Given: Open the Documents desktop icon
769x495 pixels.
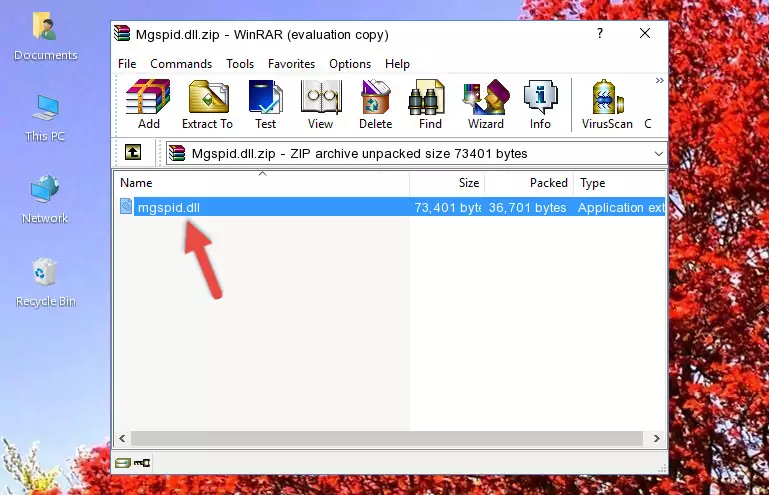Looking at the screenshot, I should pyautogui.click(x=45, y=37).
